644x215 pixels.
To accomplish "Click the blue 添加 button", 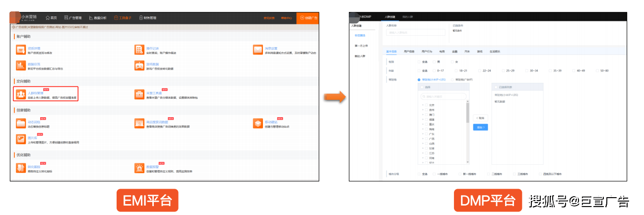I will [480, 127].
